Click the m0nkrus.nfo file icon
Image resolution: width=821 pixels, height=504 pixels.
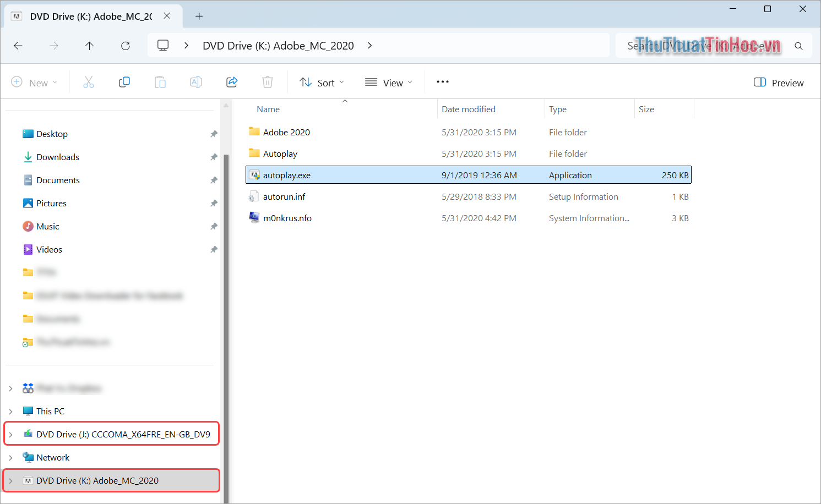(254, 217)
